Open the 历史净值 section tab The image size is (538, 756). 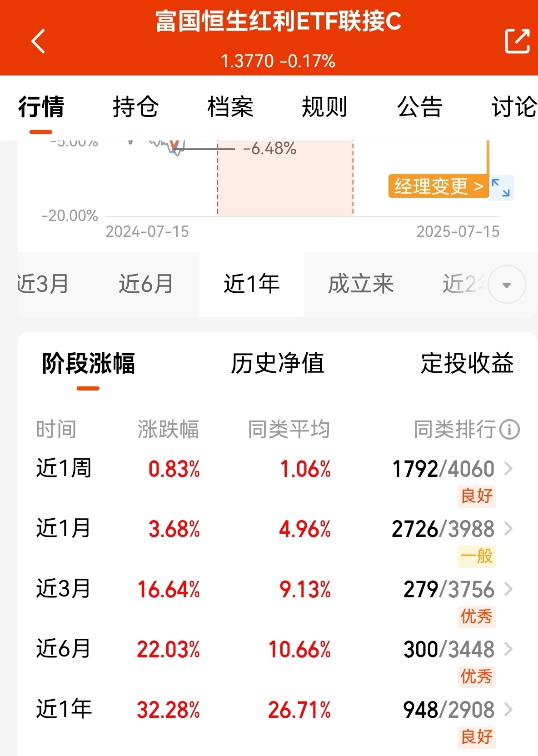[x=278, y=363]
